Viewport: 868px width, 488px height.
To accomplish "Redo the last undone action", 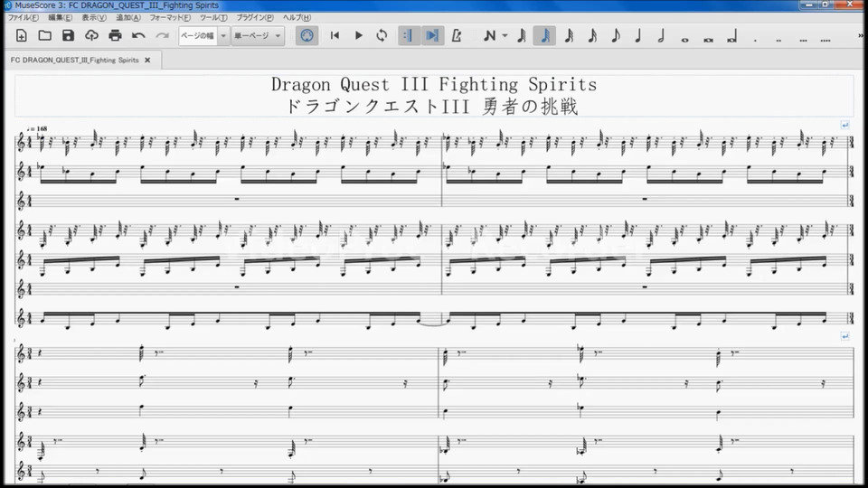I will point(162,36).
